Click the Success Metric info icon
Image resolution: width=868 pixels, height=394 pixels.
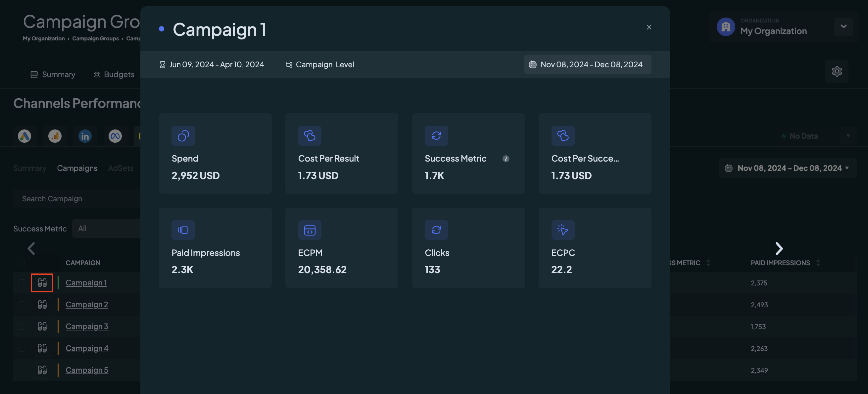[506, 159]
